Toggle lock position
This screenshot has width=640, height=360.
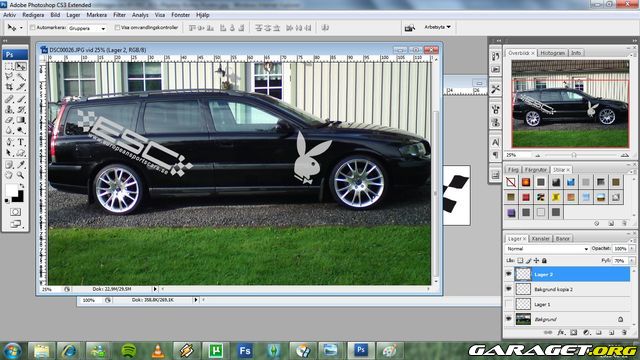pyautogui.click(x=536, y=260)
